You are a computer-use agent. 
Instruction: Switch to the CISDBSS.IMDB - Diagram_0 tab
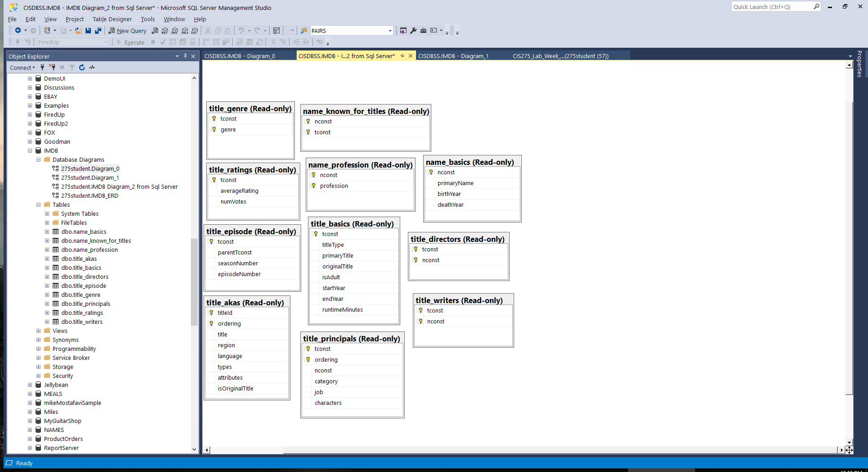tap(240, 56)
